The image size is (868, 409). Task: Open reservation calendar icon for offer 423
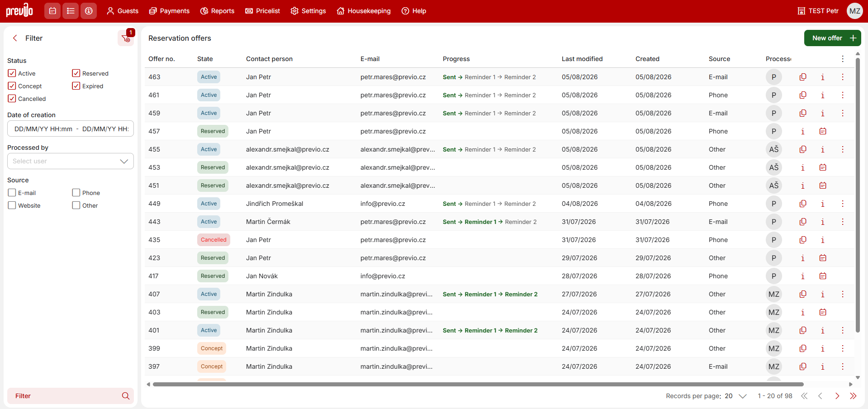[823, 258]
